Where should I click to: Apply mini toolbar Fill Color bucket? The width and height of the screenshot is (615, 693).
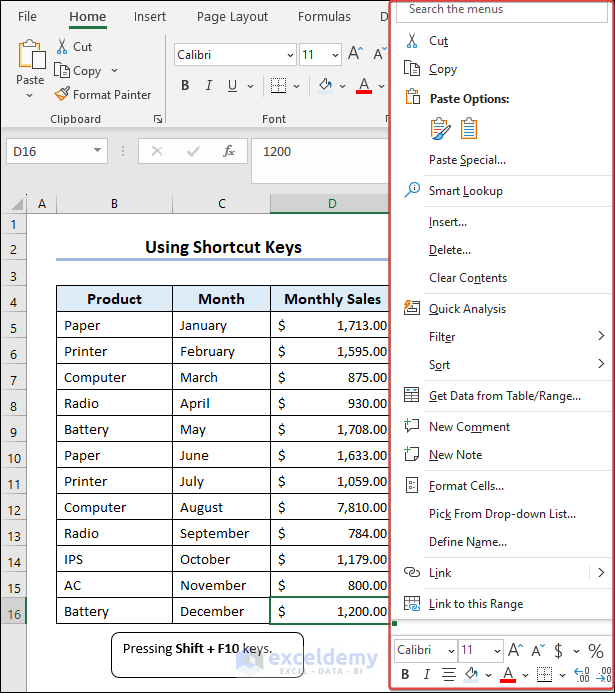[471, 674]
